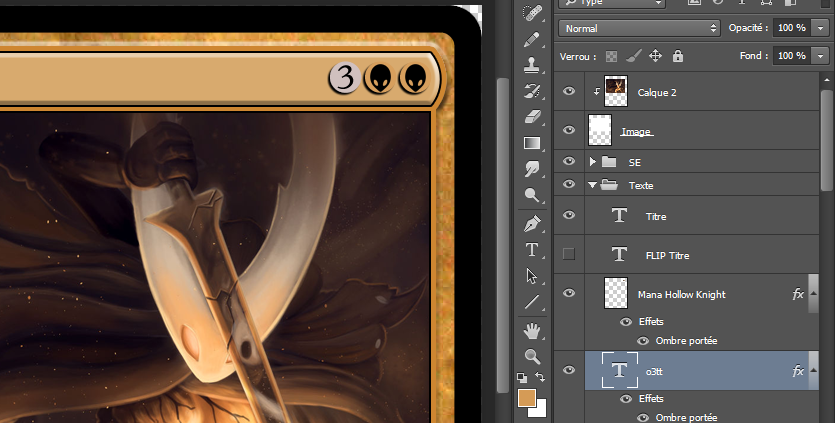Image resolution: width=835 pixels, height=423 pixels.
Task: Choose the Gradient tool
Action: (x=532, y=143)
